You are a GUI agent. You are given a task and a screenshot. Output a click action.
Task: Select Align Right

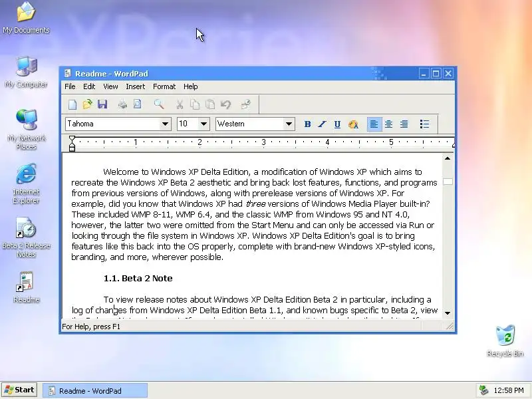[x=404, y=124]
